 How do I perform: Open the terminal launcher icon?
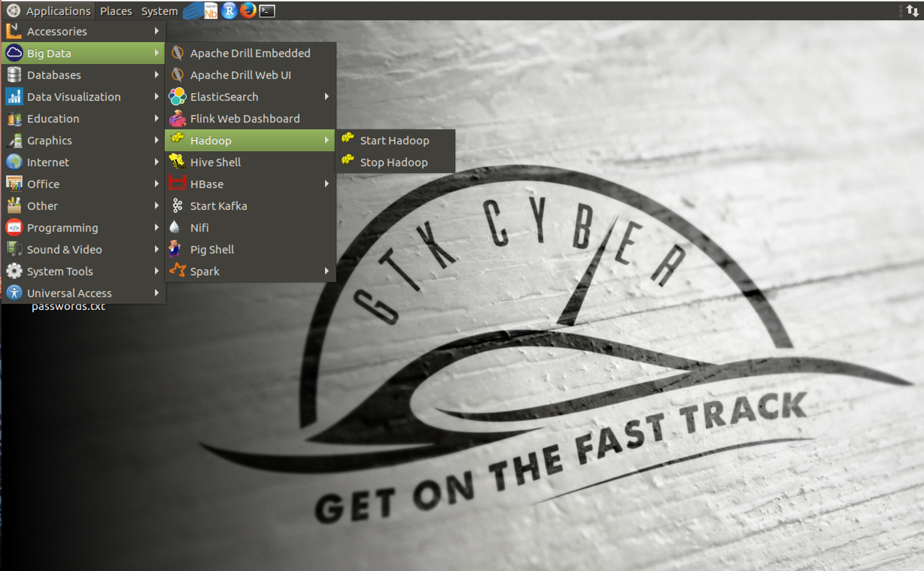[267, 11]
